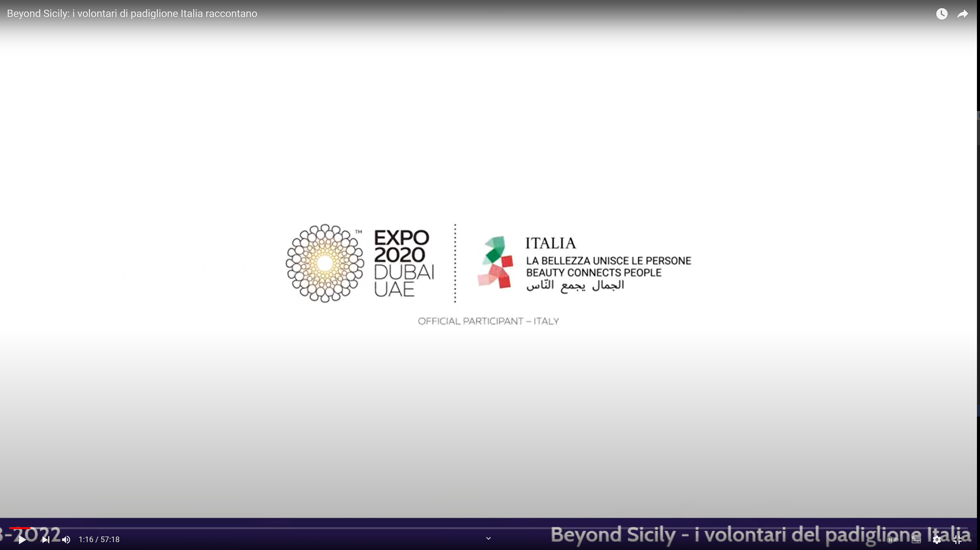Share this video via arrow icon

[962, 14]
